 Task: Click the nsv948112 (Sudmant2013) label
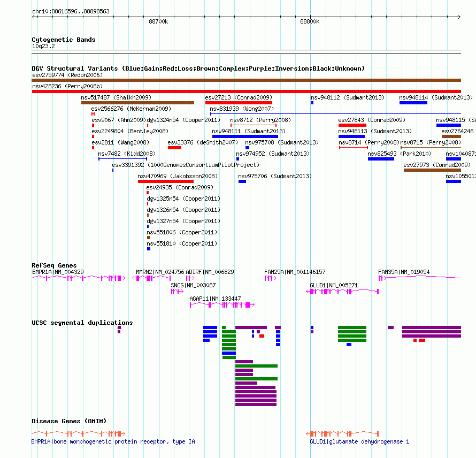pos(348,97)
